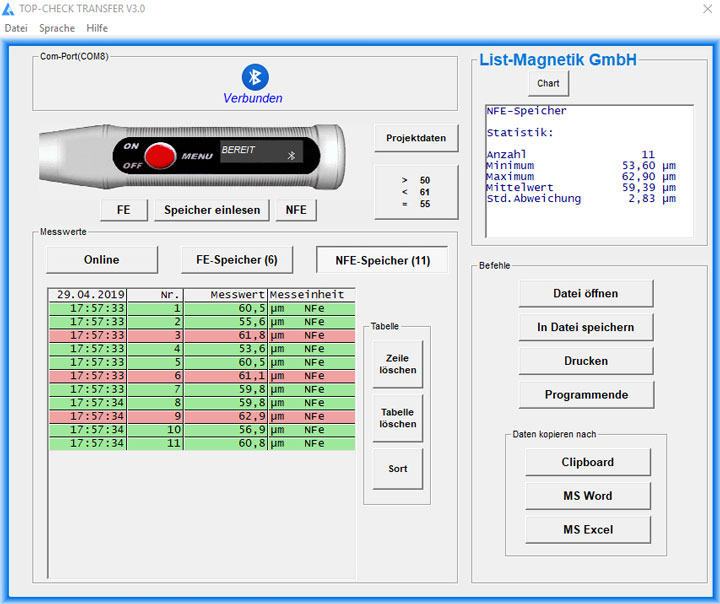Select FE mode button

tap(124, 210)
